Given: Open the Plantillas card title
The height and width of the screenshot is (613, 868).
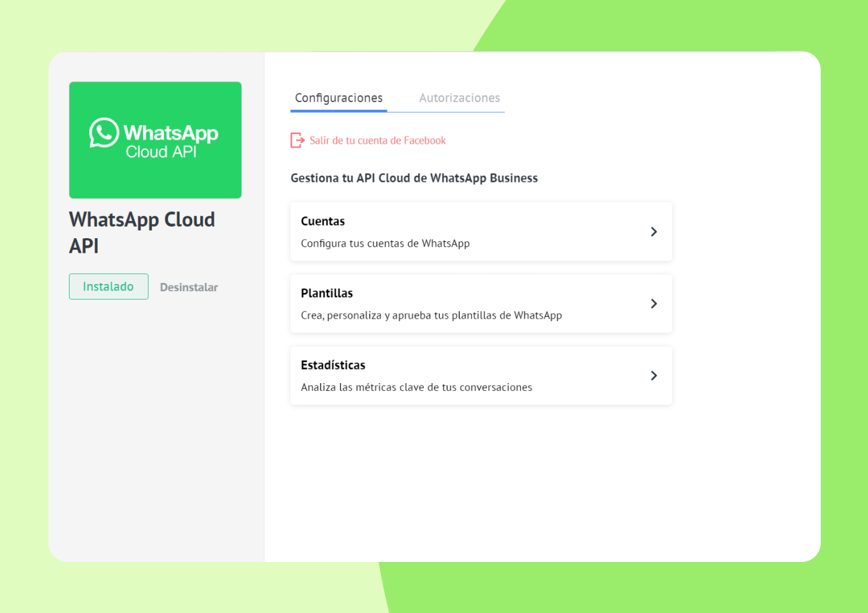Looking at the screenshot, I should tap(327, 293).
